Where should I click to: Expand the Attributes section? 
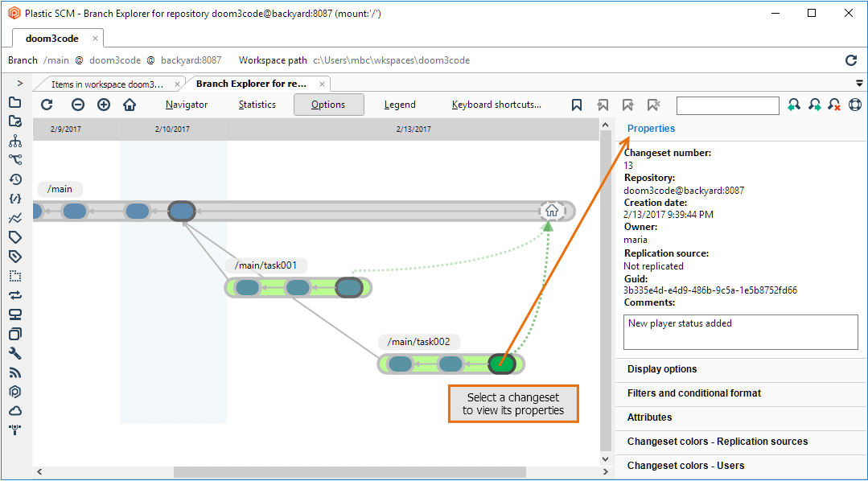point(649,417)
